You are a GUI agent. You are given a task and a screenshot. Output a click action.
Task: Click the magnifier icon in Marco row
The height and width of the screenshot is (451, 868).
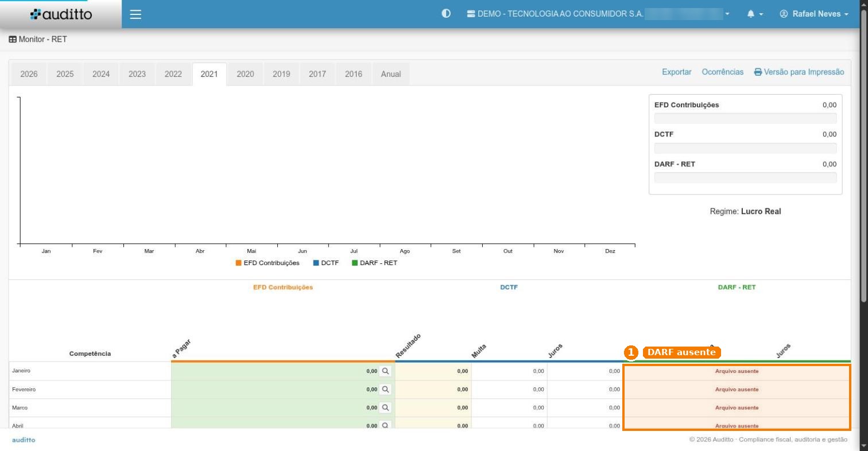tap(385, 408)
